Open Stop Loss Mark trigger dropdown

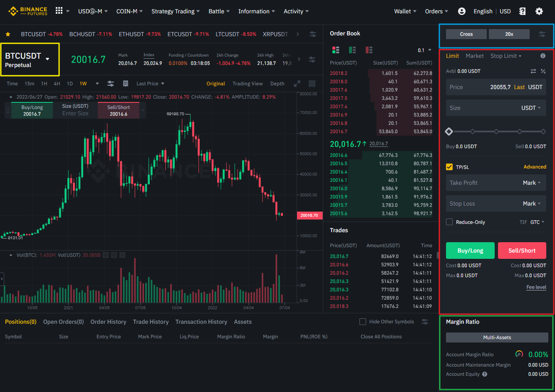[532, 203]
